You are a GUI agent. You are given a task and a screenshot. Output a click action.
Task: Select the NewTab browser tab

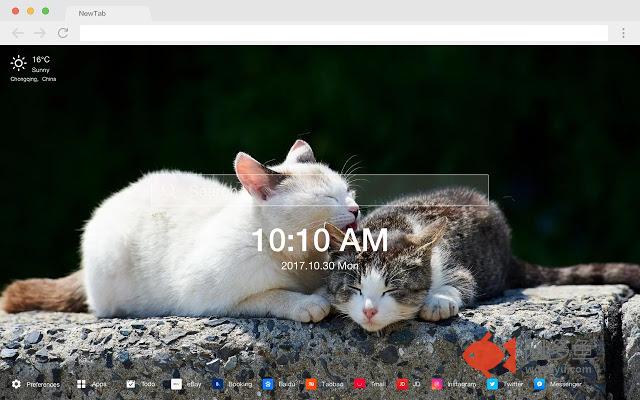(x=108, y=13)
